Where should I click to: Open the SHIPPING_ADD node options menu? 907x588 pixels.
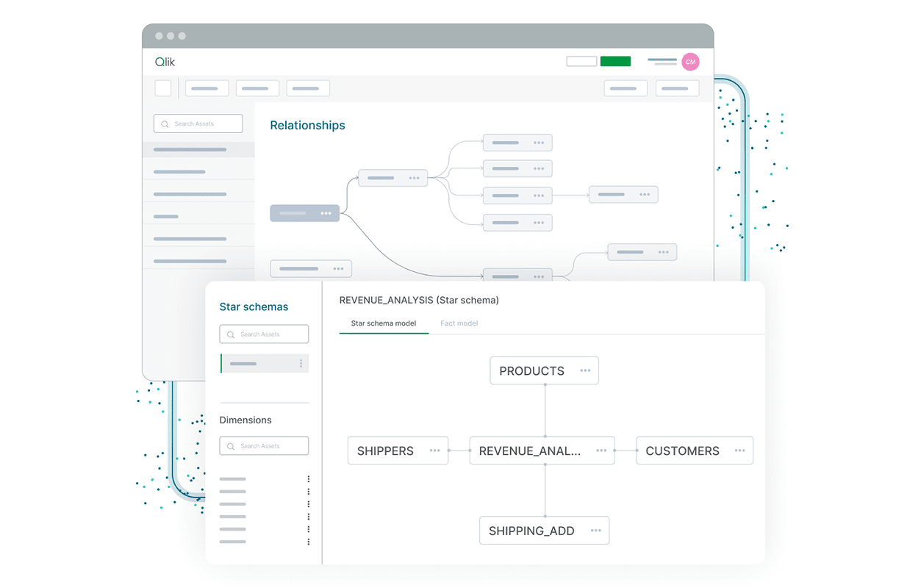pos(595,531)
